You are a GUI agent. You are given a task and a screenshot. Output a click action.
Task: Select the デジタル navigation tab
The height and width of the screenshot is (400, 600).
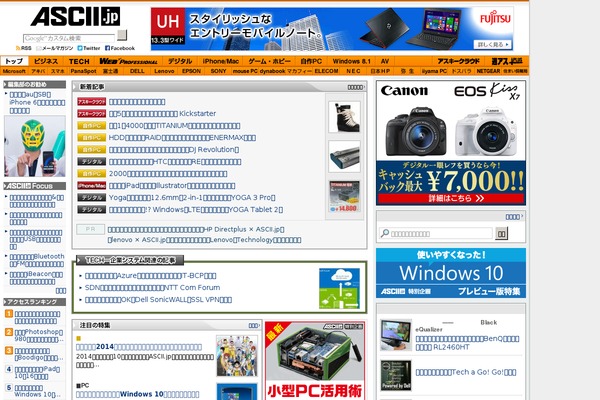[x=180, y=61]
